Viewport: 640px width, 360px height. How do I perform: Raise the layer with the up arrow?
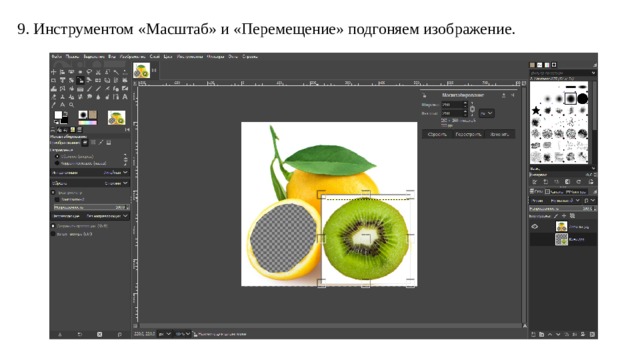(550, 334)
